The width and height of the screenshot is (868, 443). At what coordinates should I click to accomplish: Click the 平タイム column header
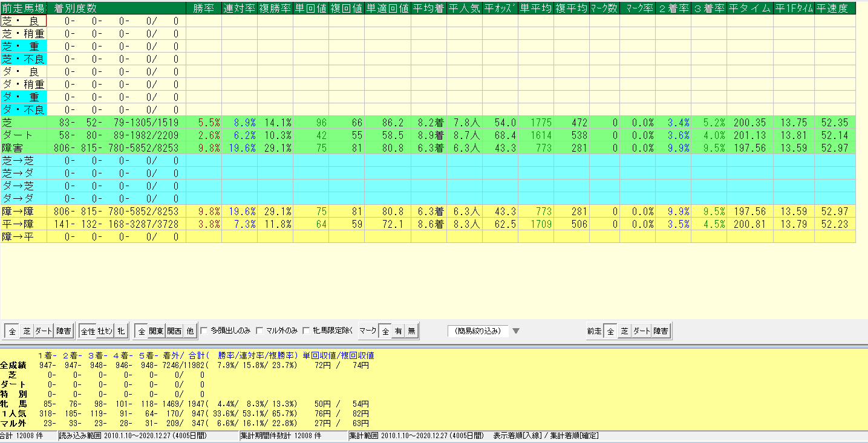750,8
